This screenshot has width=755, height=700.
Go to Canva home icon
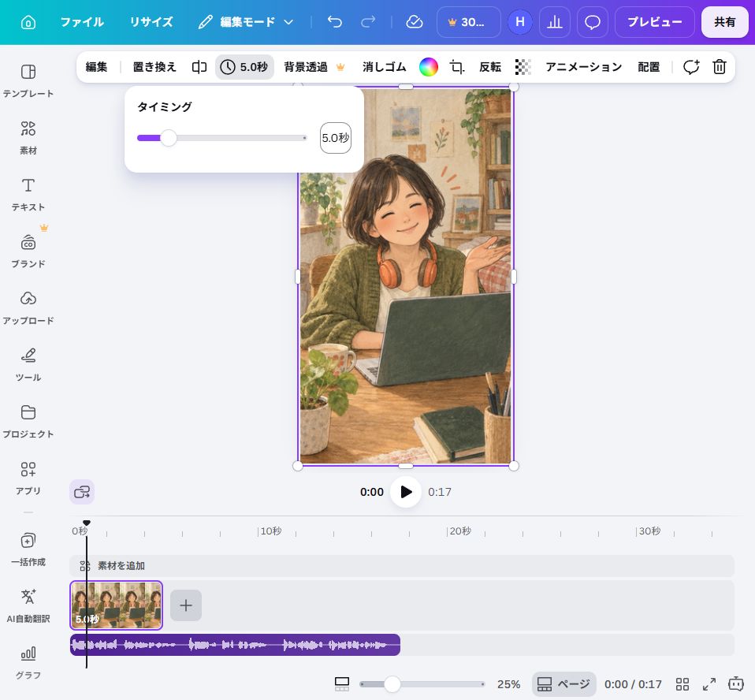28,22
